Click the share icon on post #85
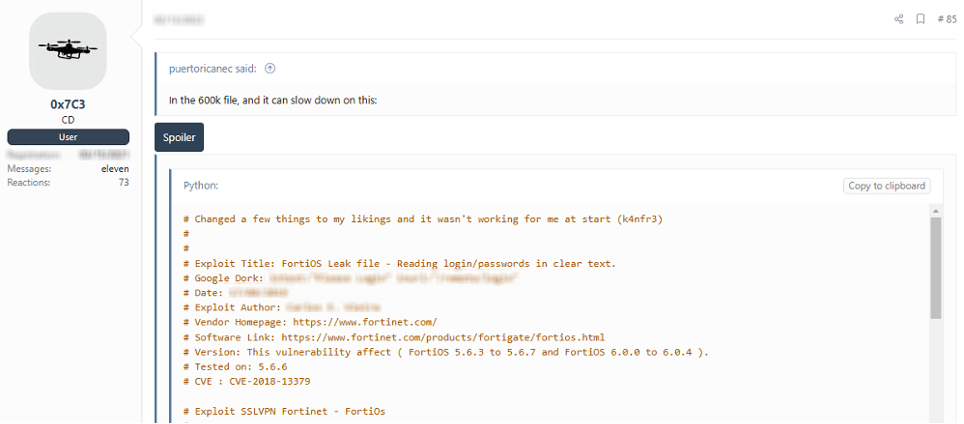Screen dimensions: 964x424 coord(898,19)
